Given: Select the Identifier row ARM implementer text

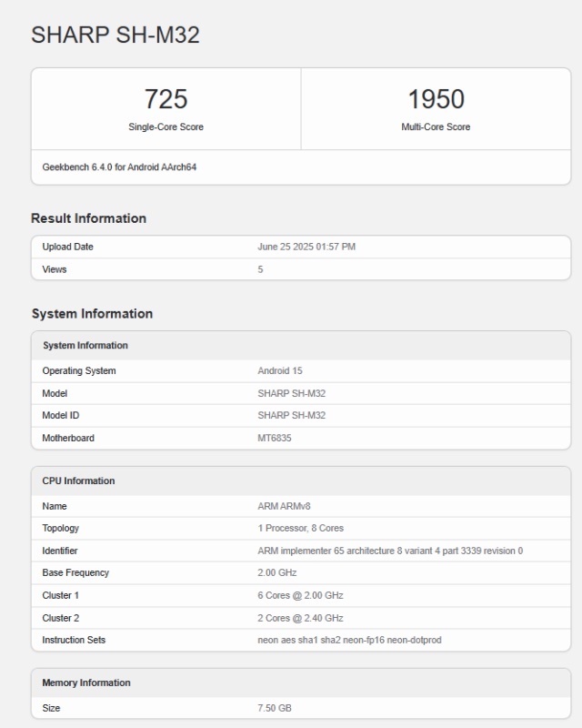Looking at the screenshot, I should coord(390,551).
